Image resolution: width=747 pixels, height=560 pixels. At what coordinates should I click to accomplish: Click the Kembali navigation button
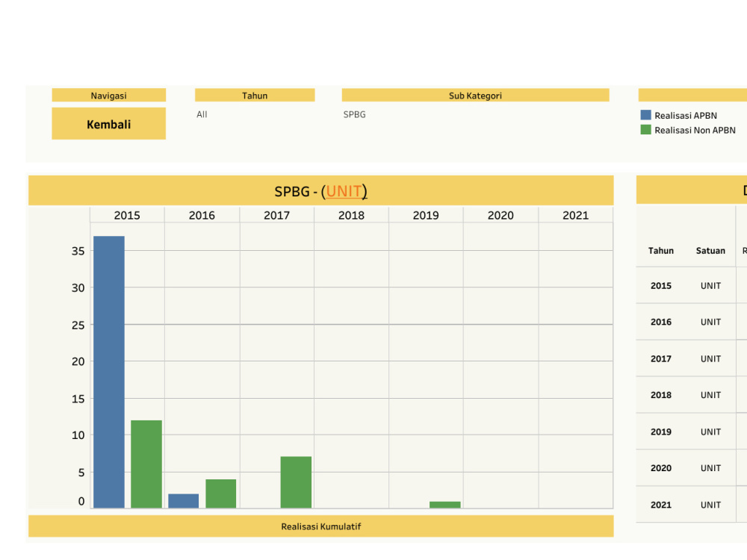(108, 123)
